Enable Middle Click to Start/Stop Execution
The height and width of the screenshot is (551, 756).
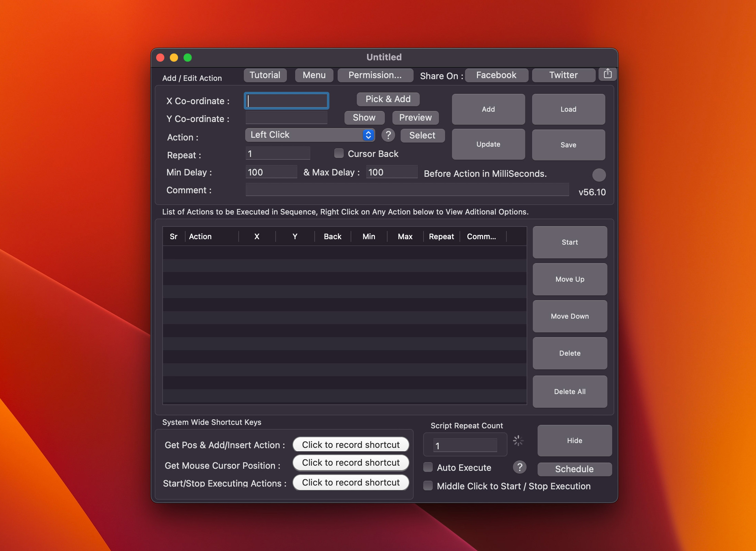[427, 485]
